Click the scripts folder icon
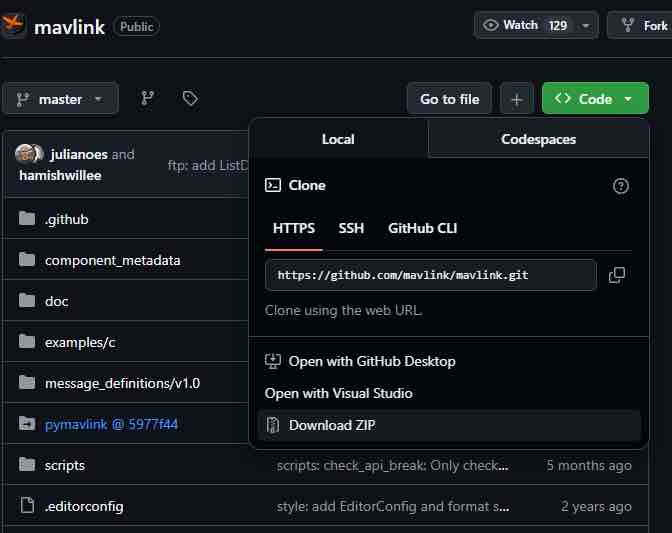 click(27, 464)
